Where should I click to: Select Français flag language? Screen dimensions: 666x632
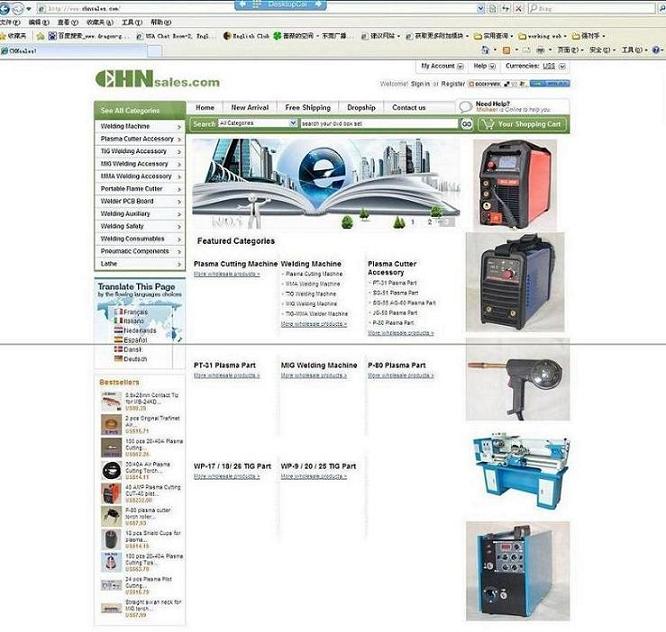click(x=131, y=312)
